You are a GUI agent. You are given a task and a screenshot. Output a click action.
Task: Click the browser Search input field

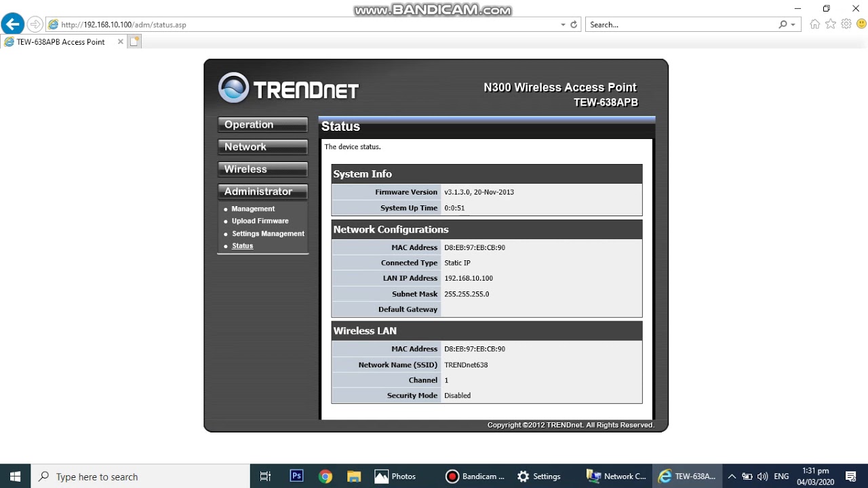[x=682, y=24]
